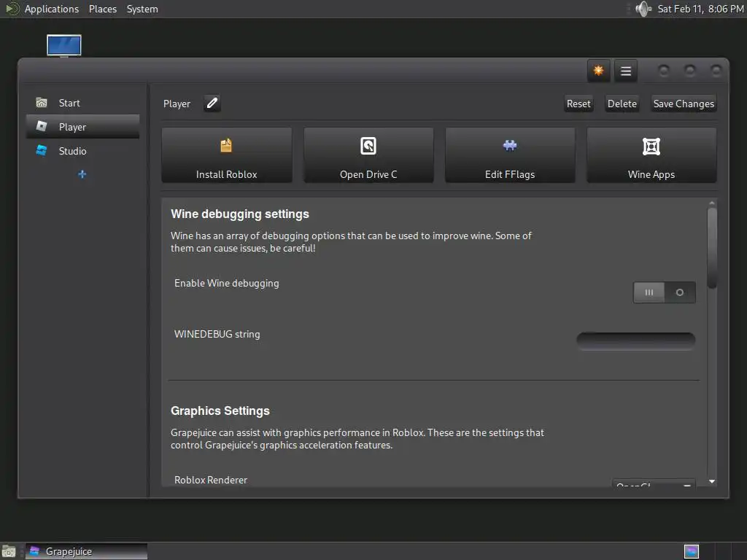This screenshot has width=747, height=560.
Task: Click the clock showing Sat Feb 11
Action: click(700, 9)
